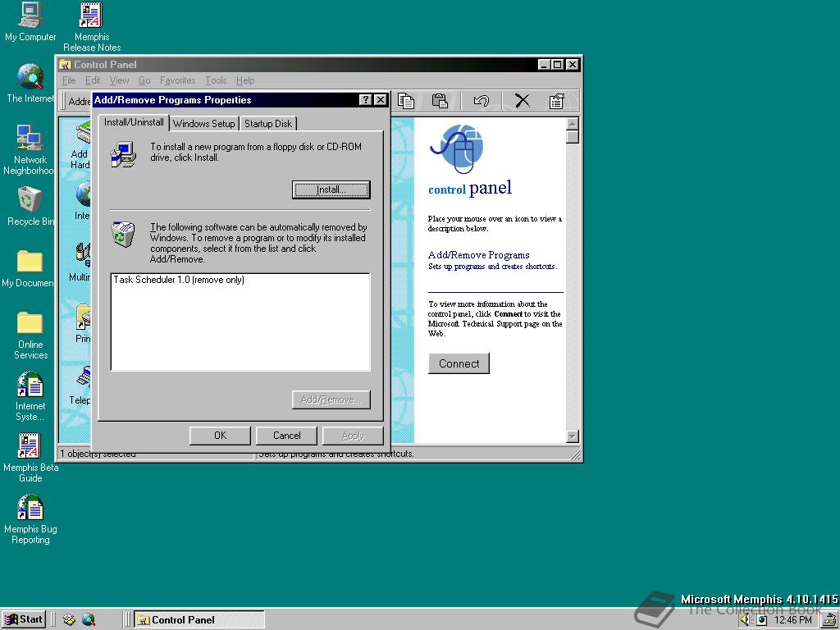Open the Favorites menu in Control Panel

177,80
